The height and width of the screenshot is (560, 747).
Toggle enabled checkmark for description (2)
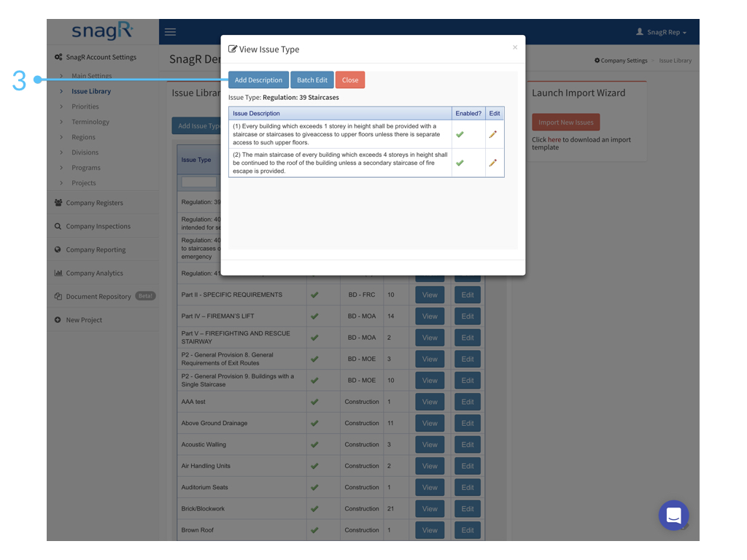tap(460, 163)
